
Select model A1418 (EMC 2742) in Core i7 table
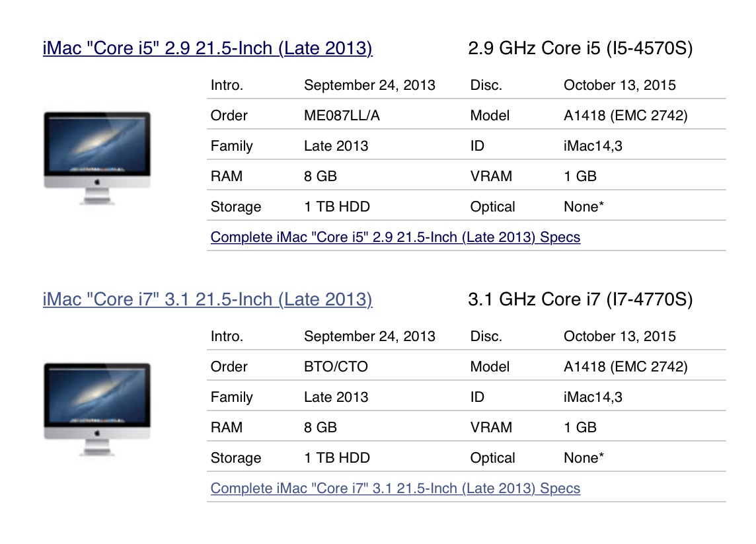point(626,367)
